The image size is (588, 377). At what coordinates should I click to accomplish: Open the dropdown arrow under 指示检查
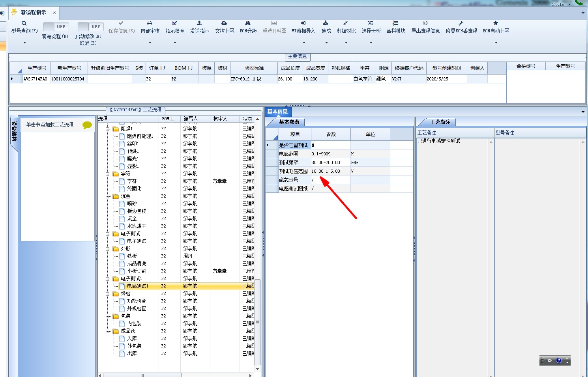pyautogui.click(x=175, y=43)
